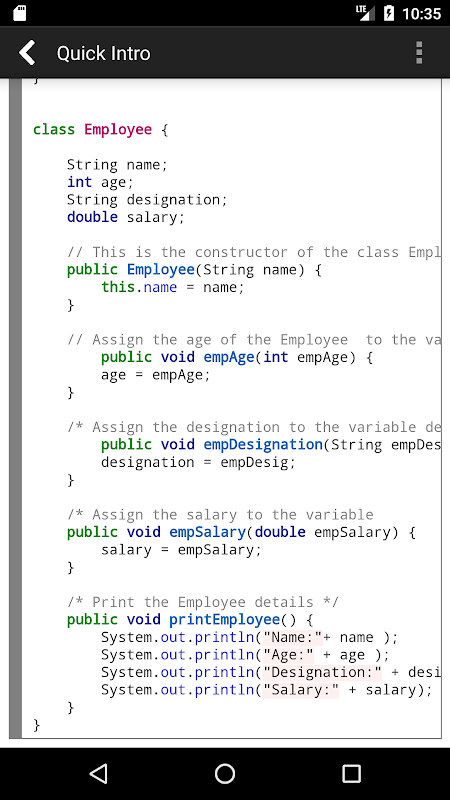Tap the Android Home circle button

(225, 773)
